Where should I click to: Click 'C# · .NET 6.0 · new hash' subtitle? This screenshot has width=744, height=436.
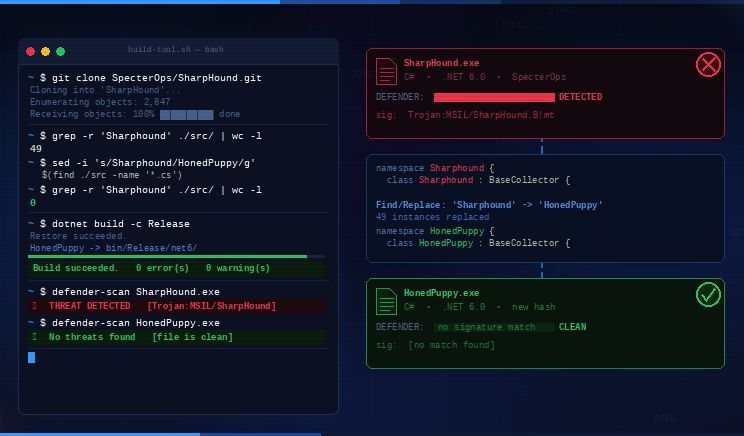click(479, 307)
